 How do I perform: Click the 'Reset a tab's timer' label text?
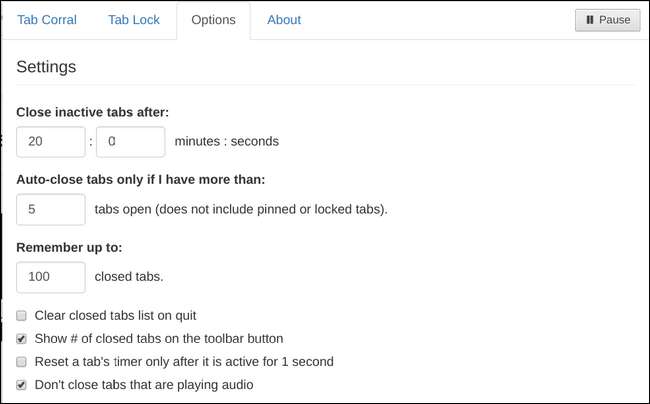tap(183, 361)
